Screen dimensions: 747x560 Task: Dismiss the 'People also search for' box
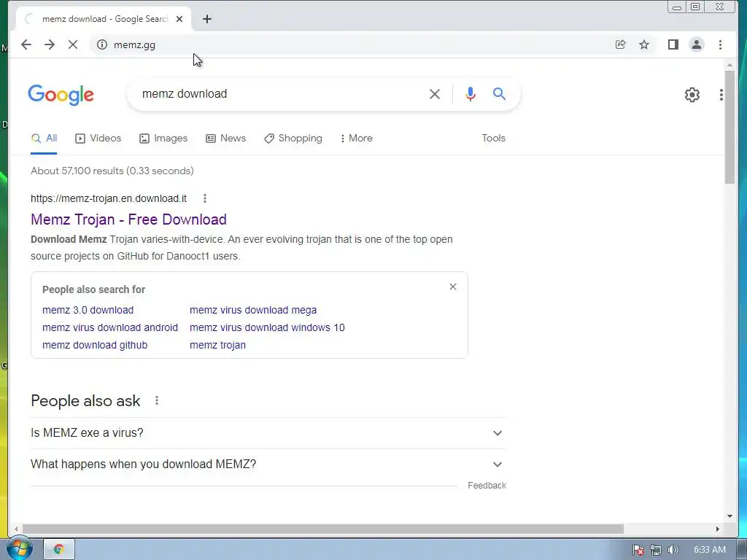tap(452, 287)
